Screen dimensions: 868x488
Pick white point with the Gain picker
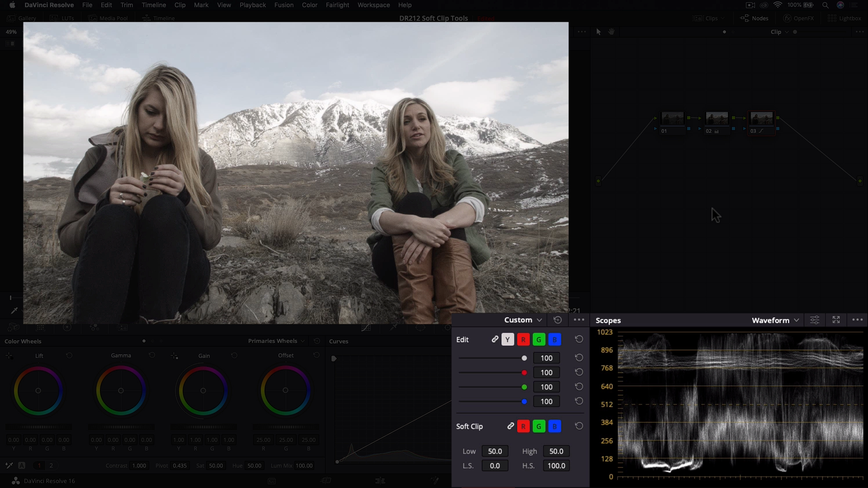pos(175,356)
